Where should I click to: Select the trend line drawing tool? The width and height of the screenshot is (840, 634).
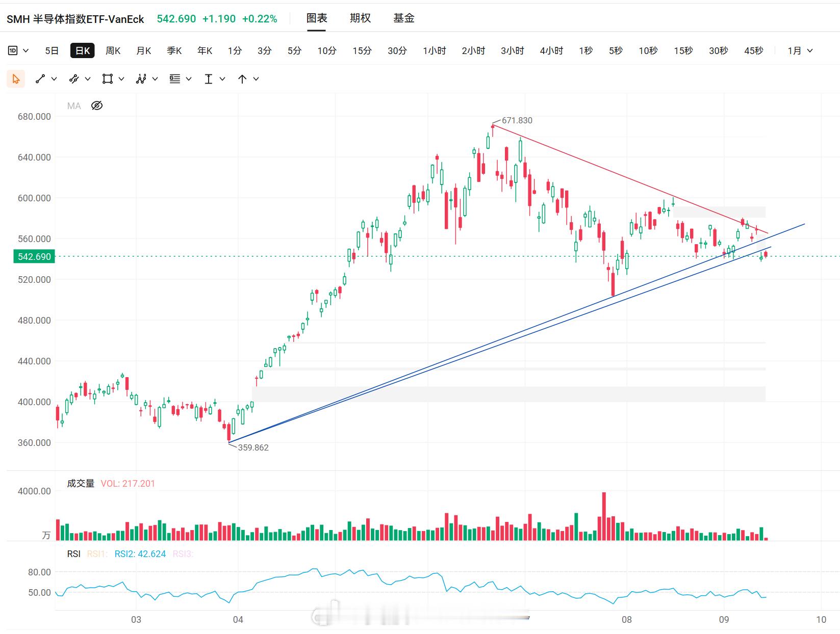coord(40,79)
